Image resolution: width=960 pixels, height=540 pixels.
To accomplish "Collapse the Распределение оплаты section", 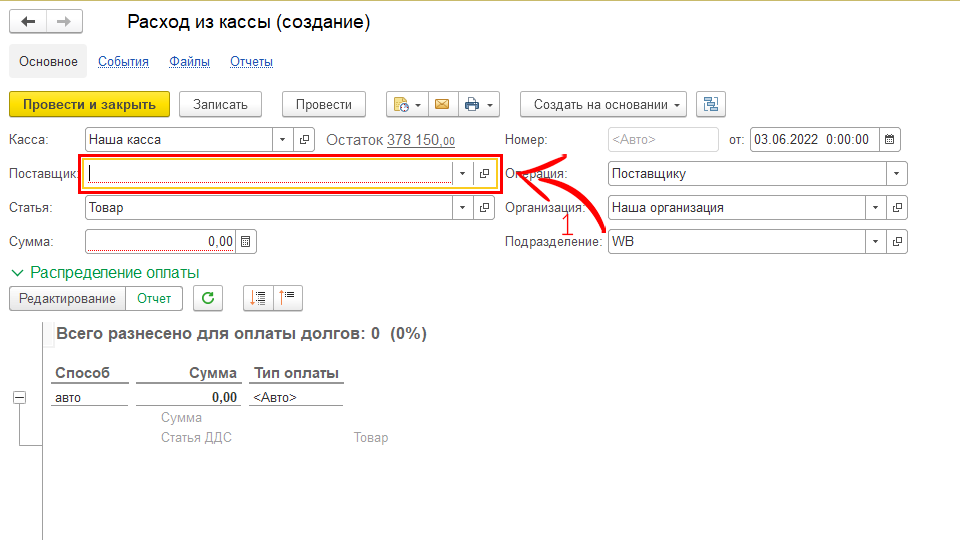I will [17, 272].
